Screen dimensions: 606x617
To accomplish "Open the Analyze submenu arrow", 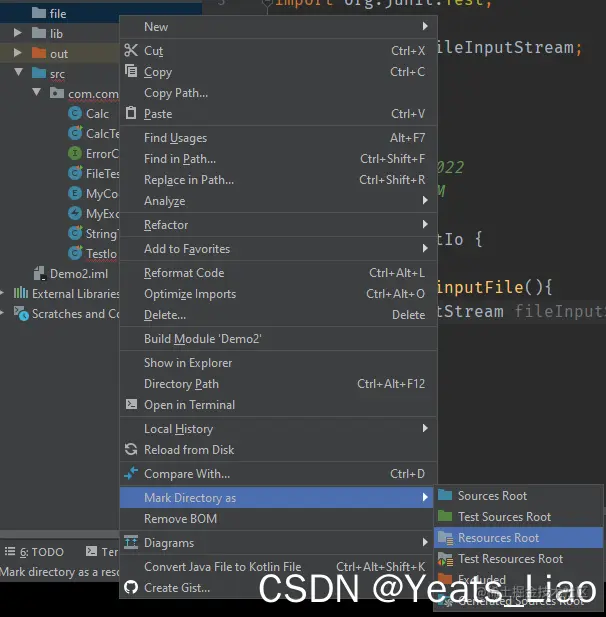I will pos(425,200).
